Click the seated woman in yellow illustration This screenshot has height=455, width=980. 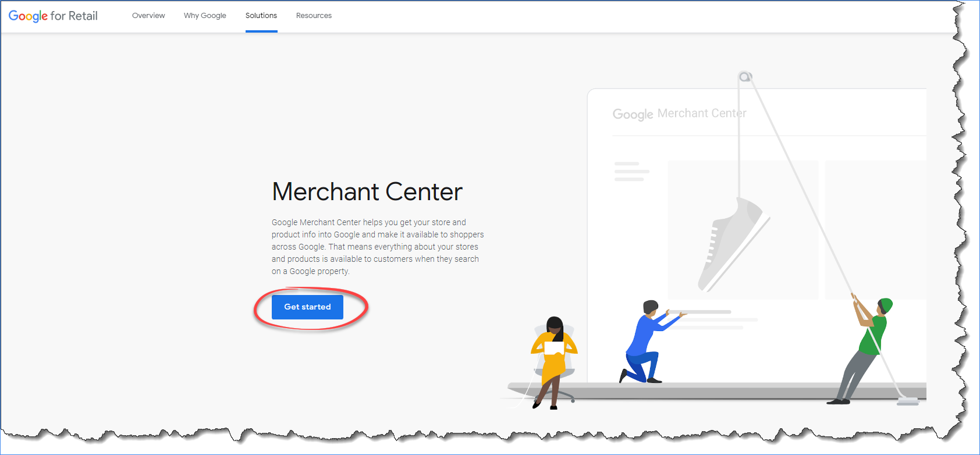(x=553, y=362)
